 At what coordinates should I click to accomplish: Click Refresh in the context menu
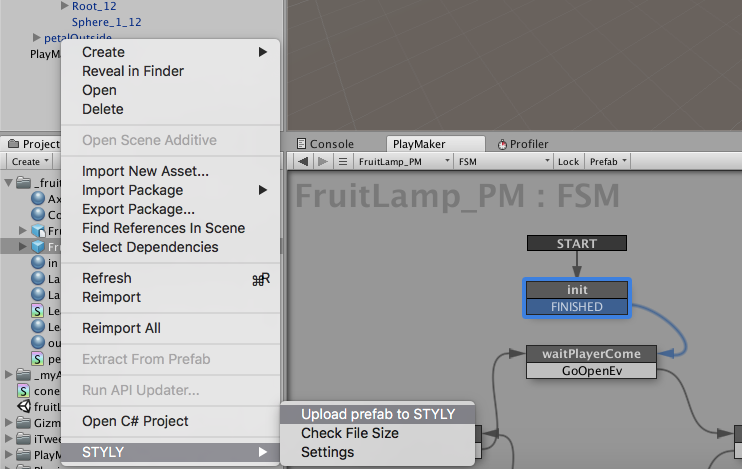coord(170,278)
